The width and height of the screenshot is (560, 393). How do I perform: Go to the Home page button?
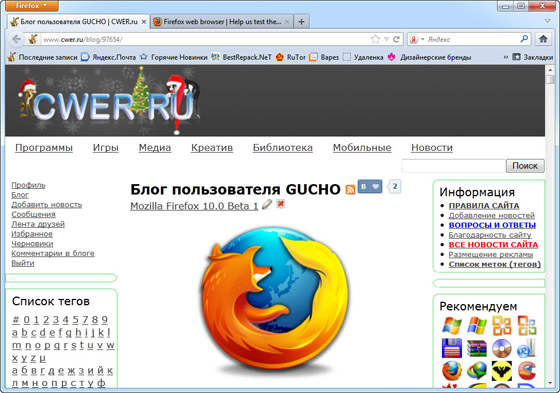coord(543,39)
